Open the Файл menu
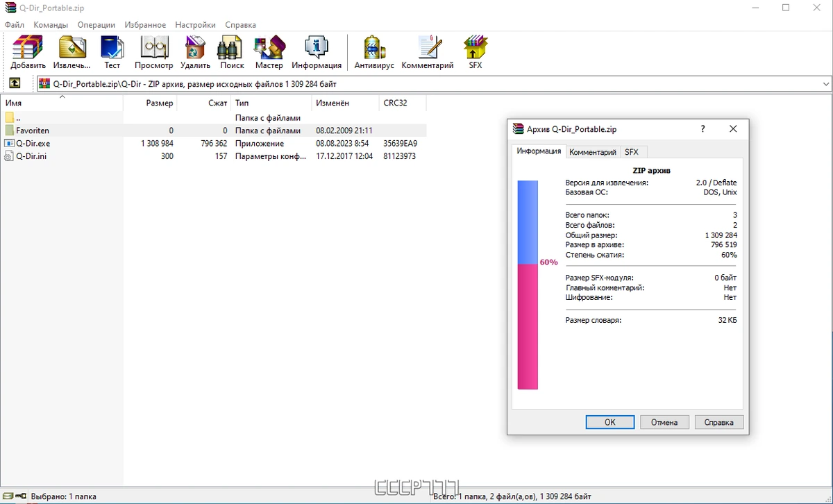Viewport: 833px width, 504px height. (15, 24)
